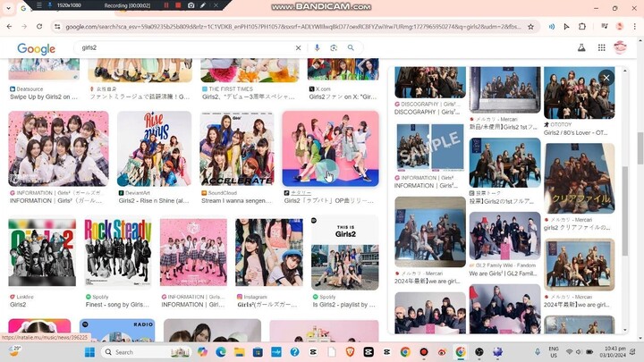Open the taskbar clock and date
Screen dimensions: 644x362
614,352
